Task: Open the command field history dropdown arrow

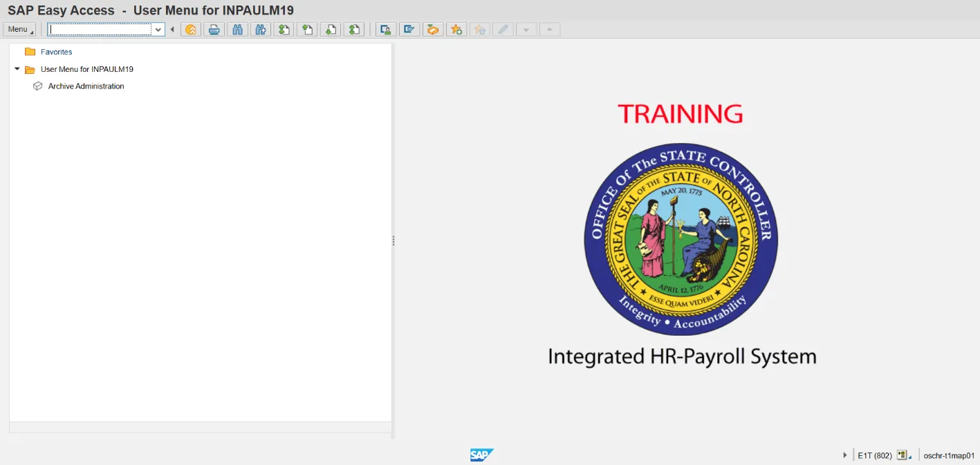Action: [159, 29]
